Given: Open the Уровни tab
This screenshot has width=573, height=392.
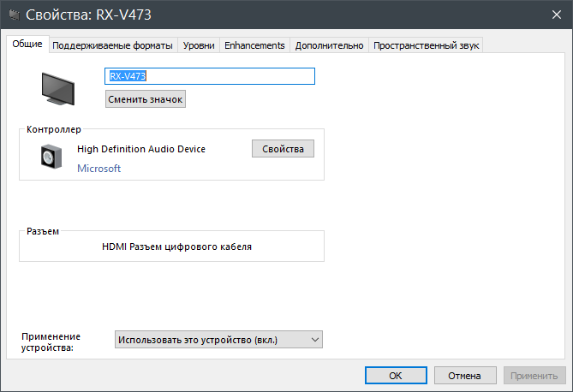Looking at the screenshot, I should pos(199,45).
